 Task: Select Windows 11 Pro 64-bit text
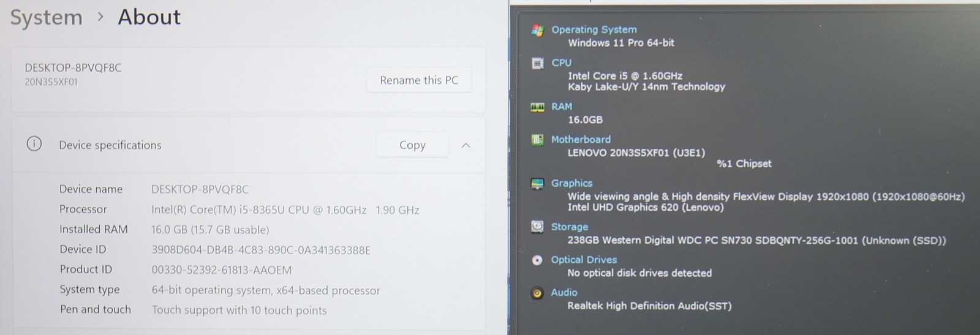pos(621,43)
